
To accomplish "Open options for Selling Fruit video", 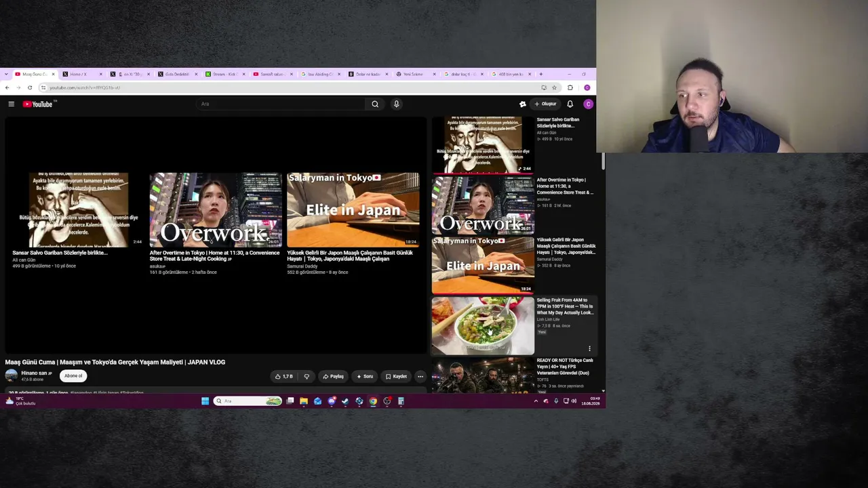I will (x=589, y=349).
